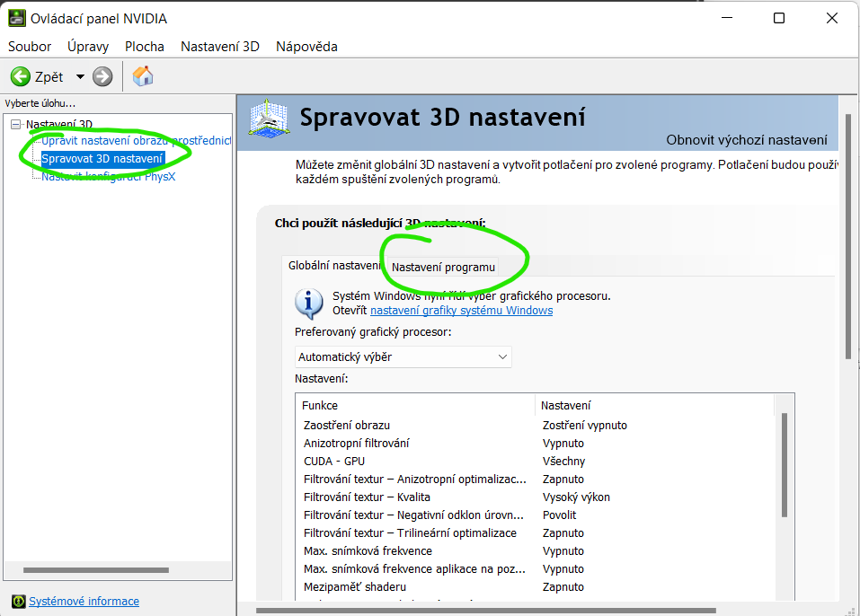Image resolution: width=860 pixels, height=616 pixels.
Task: Switch to the Globální nastavení tab
Action: (x=334, y=266)
